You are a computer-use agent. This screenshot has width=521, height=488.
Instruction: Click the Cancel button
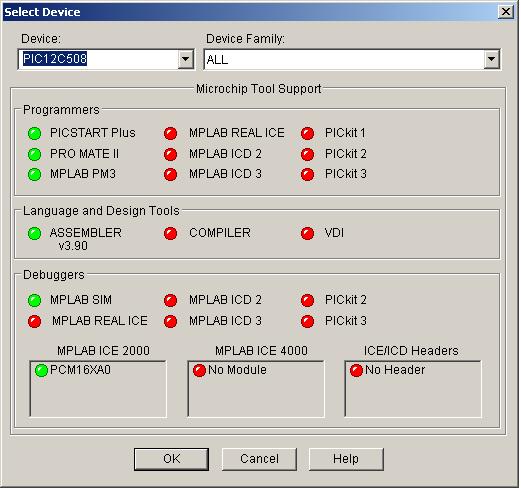click(259, 459)
